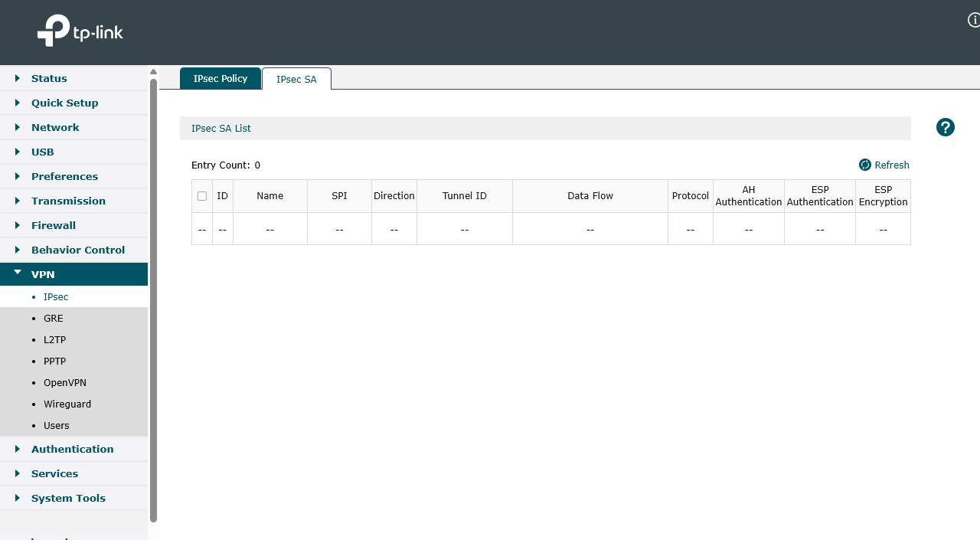Click the sidebar scrollbar up arrow
Screen dimensions: 980x540
click(153, 71)
